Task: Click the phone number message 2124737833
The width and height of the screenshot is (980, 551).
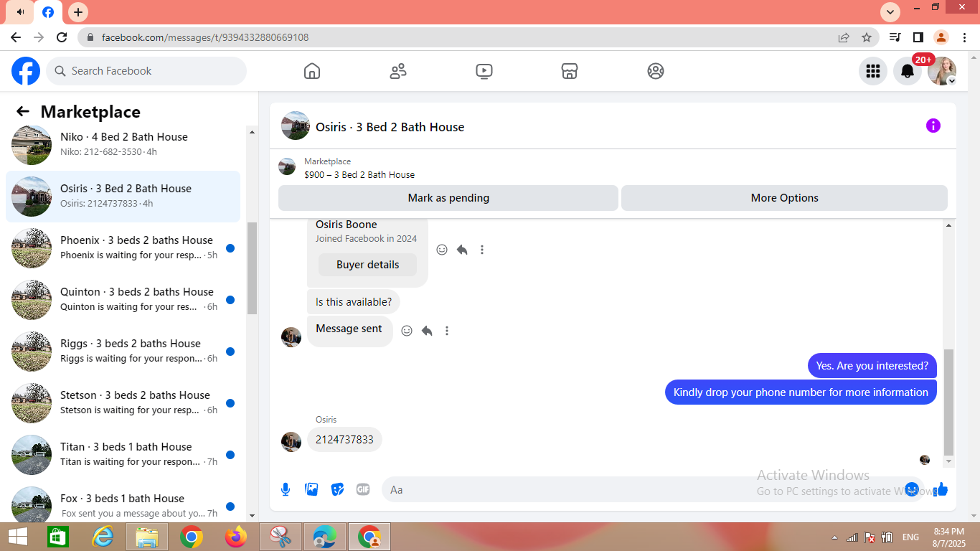Action: tap(344, 440)
